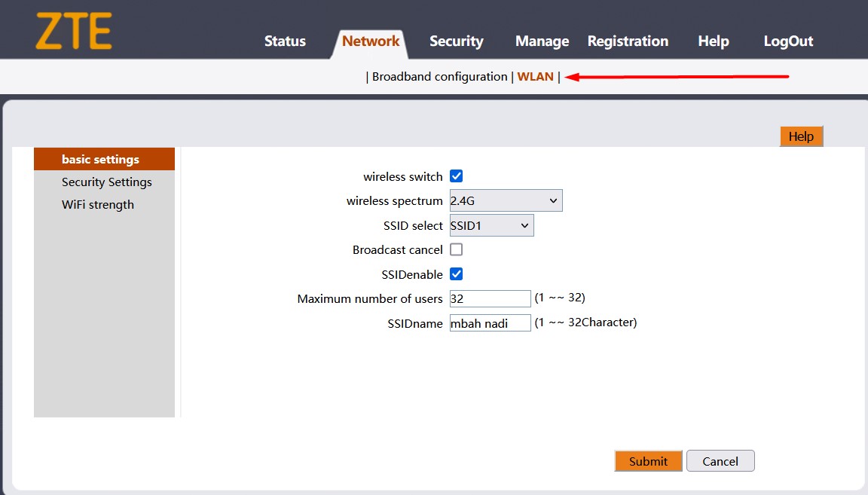Uncheck the SSIDenable checkbox

(456, 274)
